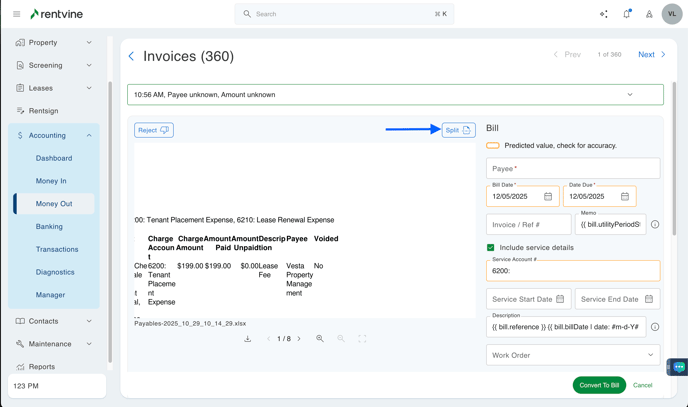Click the Convert To Bill button
The image size is (688, 407).
(599, 385)
